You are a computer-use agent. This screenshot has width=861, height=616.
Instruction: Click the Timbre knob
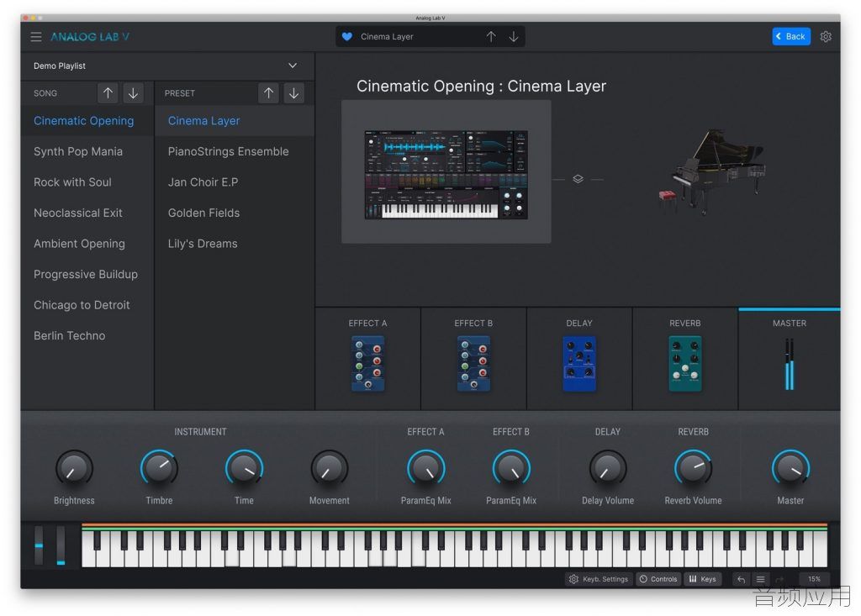click(159, 469)
